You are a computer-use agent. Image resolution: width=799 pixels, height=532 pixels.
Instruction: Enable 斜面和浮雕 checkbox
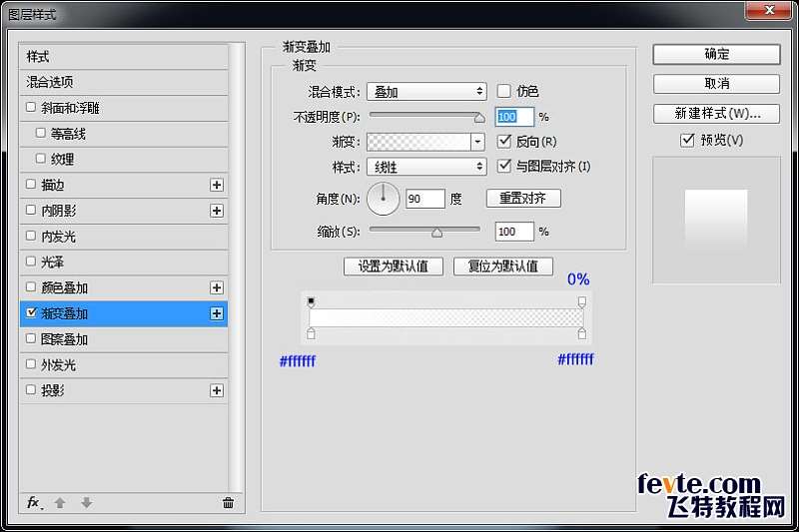click(x=31, y=107)
